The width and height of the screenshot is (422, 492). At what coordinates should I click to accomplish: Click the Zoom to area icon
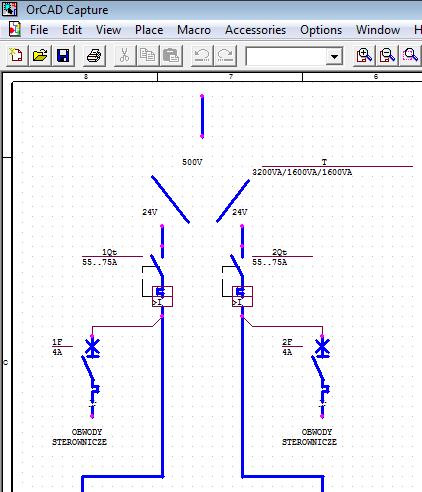(410, 55)
